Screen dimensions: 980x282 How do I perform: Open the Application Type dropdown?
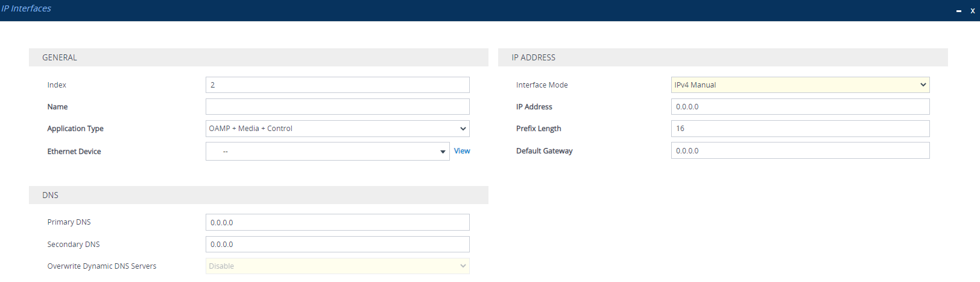point(337,129)
